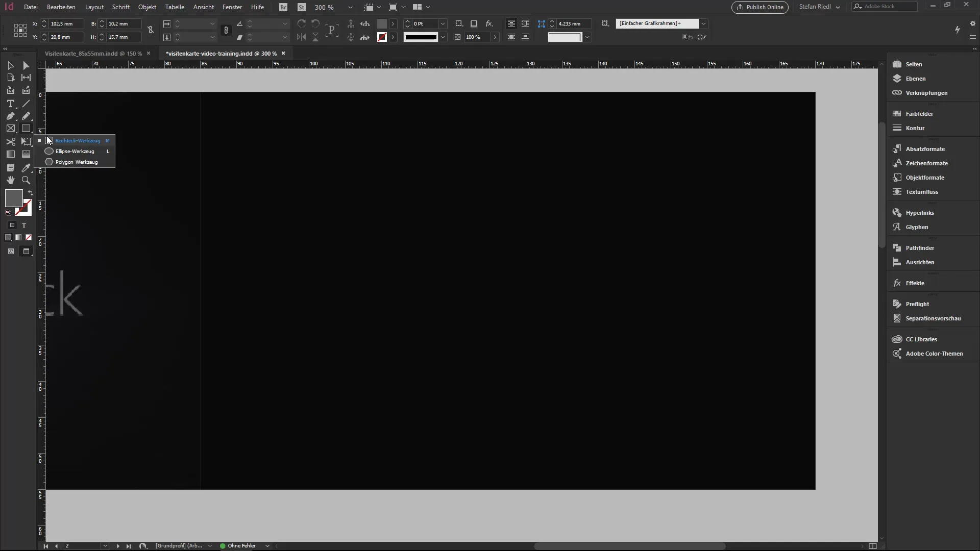Choose the Page tool
The width and height of the screenshot is (980, 551).
[x=11, y=78]
